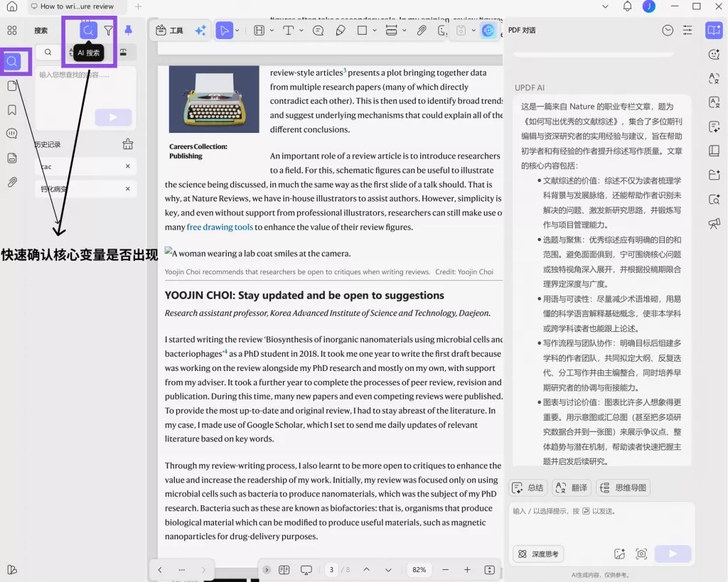This screenshot has width=728, height=582.
Task: Switch to the normal search tab with magnifier
Action: (x=48, y=52)
